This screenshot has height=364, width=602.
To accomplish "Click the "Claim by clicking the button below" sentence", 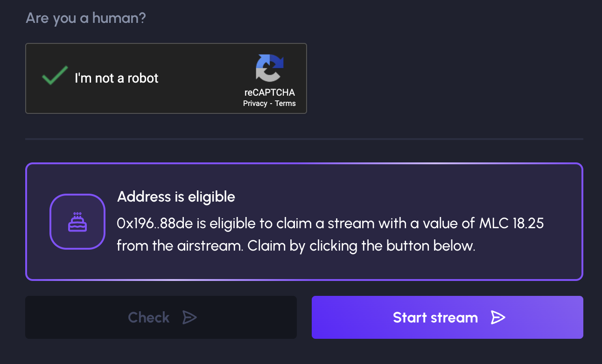I will tap(361, 246).
